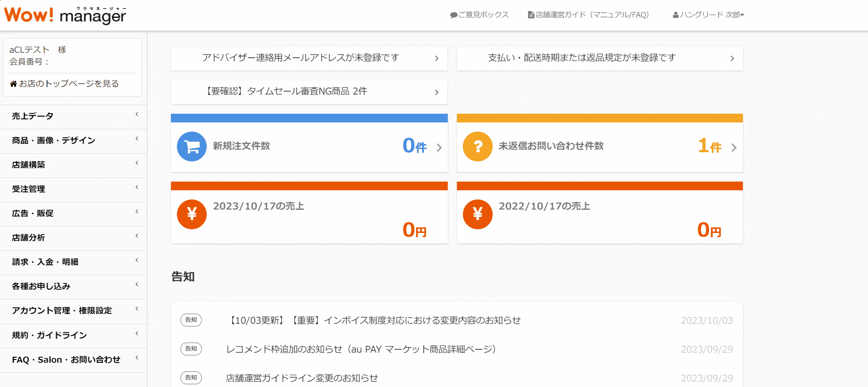Open the レコメンド枠追加のお知らせ announcement
Viewport: 868px width, 387px height.
pyautogui.click(x=361, y=349)
